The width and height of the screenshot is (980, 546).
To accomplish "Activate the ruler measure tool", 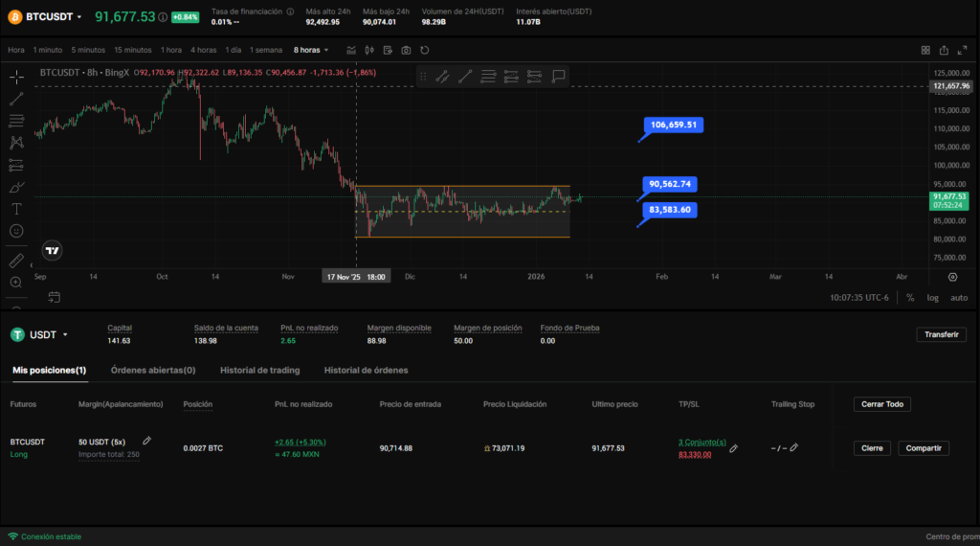I will click(x=16, y=261).
